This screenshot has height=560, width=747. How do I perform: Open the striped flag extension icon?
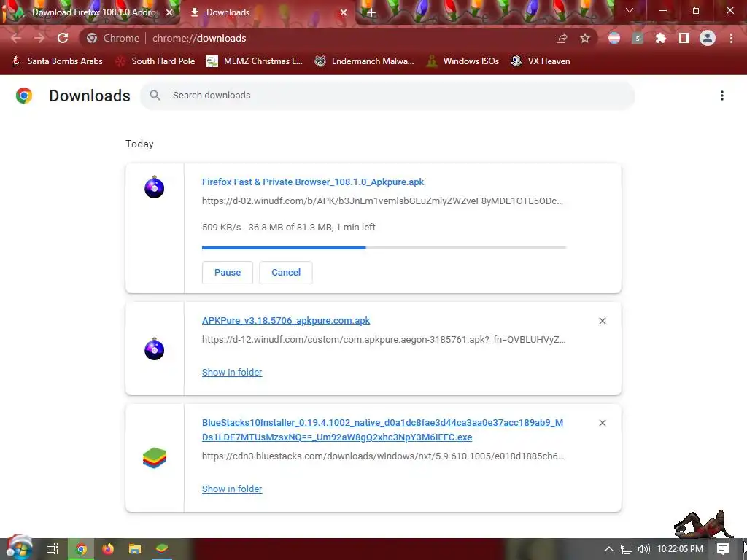(x=614, y=38)
